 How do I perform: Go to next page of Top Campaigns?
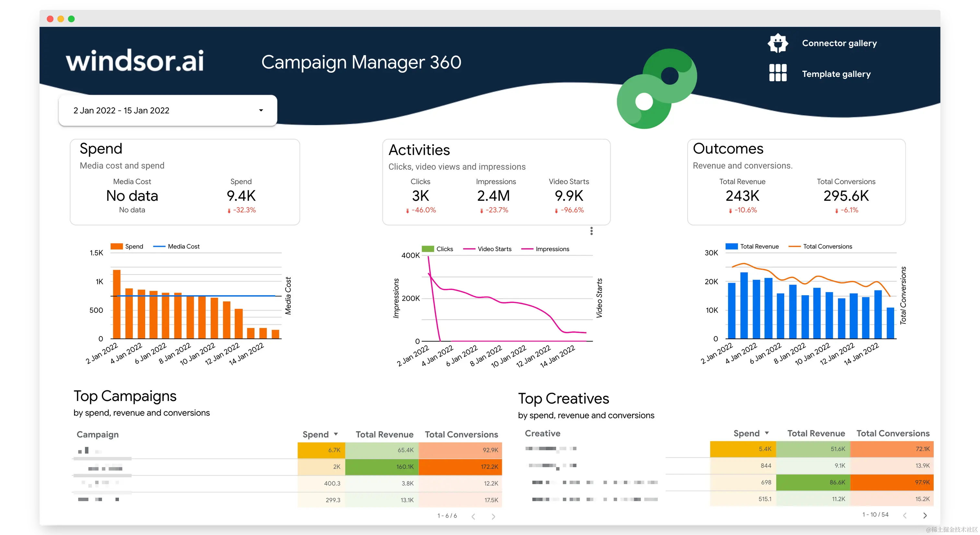tap(494, 517)
